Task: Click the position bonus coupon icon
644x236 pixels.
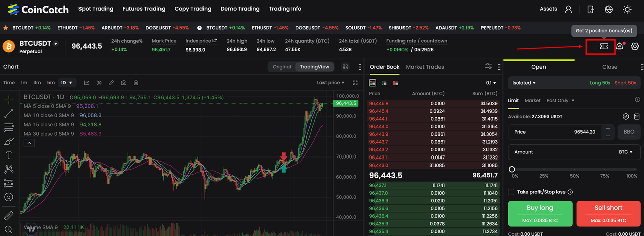Action: [604, 46]
